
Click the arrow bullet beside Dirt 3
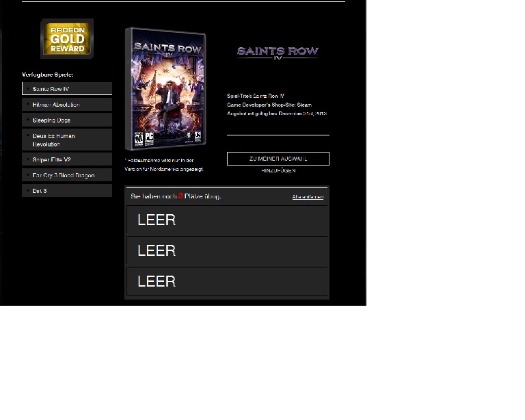click(x=28, y=191)
